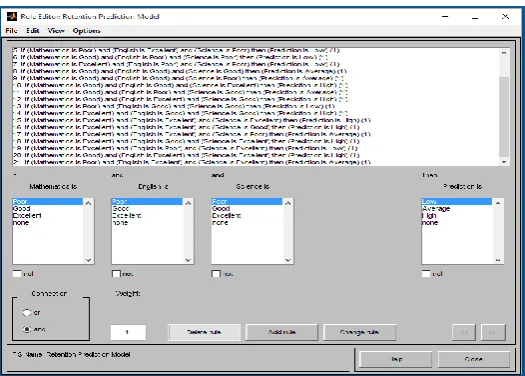Click the rules list vertical scrollbar thumb
525x376 pixels.
point(504,117)
